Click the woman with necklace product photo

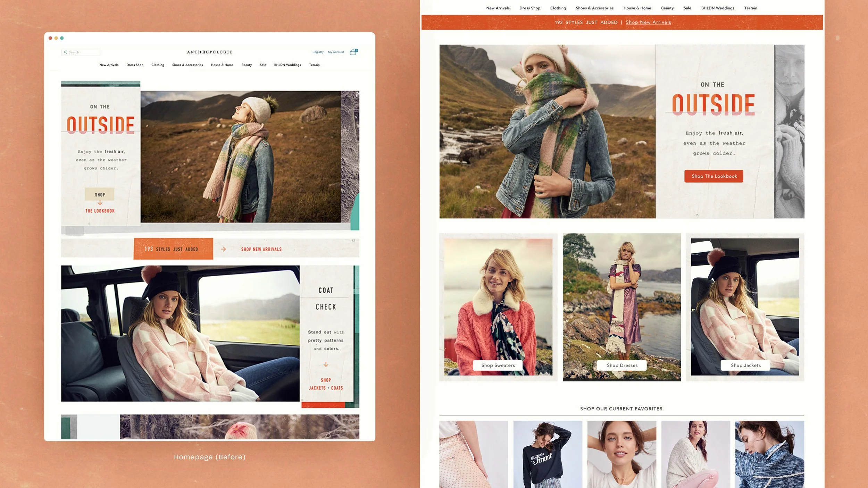(621, 454)
